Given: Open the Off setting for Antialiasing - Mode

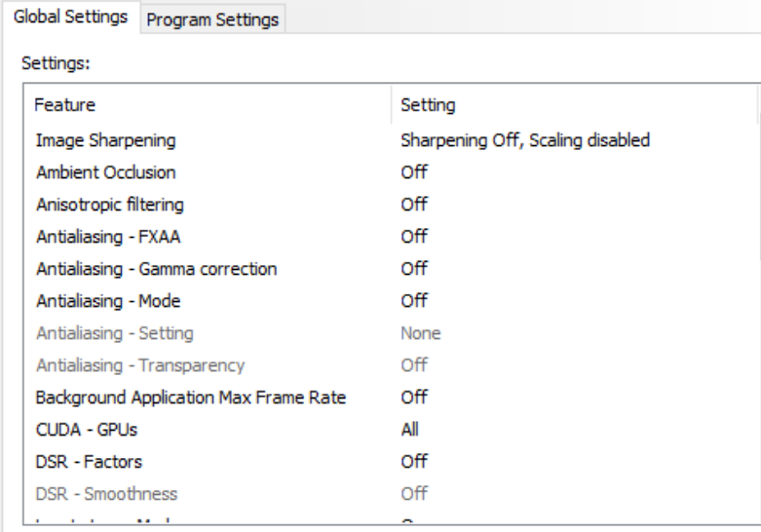Looking at the screenshot, I should [x=414, y=301].
